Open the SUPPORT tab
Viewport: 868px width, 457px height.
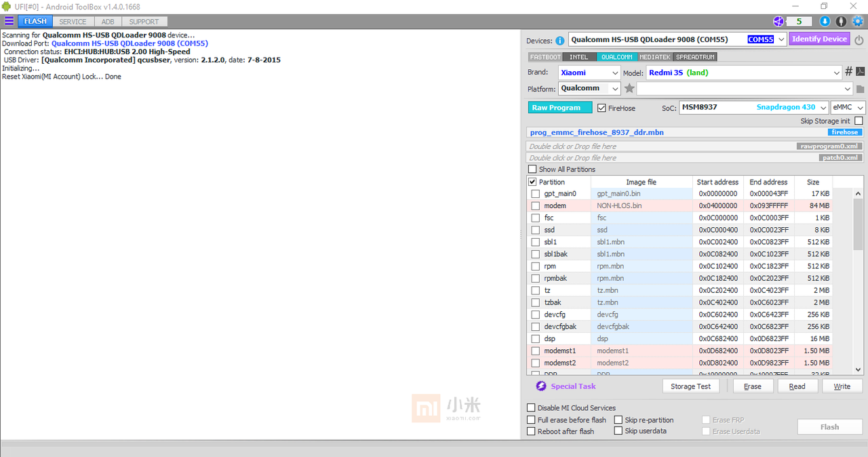pos(144,22)
